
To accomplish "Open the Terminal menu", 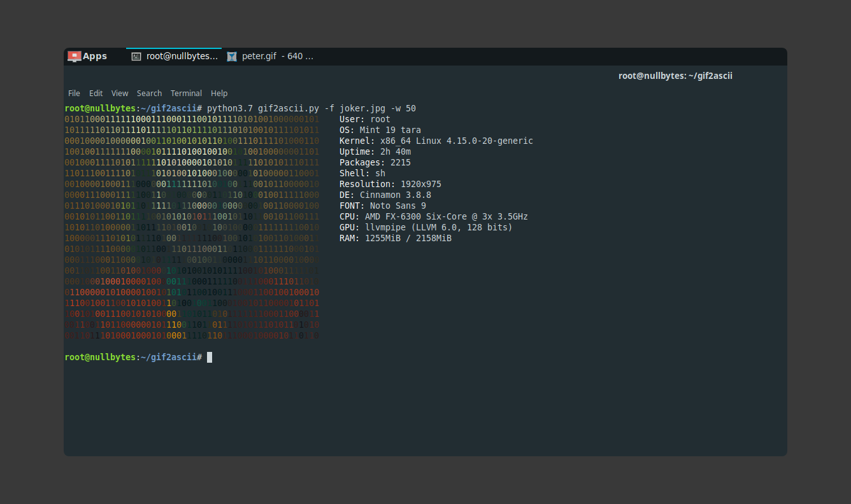I will [x=186, y=93].
